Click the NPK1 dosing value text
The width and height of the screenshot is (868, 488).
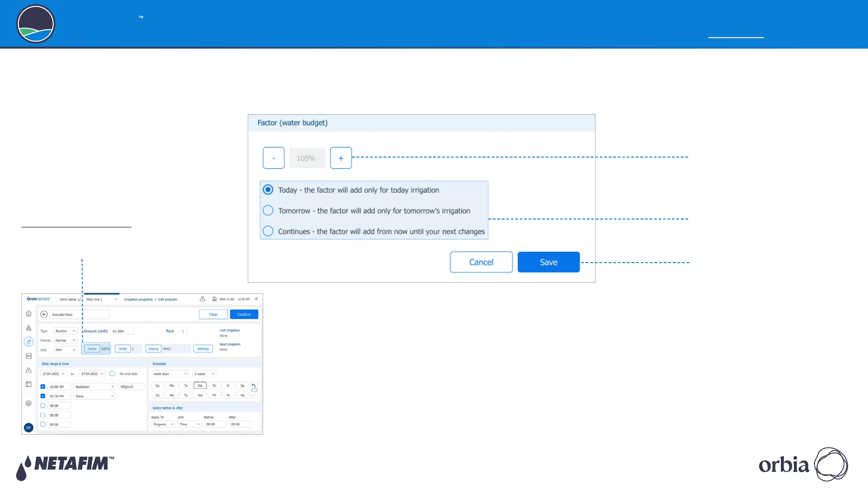(167, 349)
